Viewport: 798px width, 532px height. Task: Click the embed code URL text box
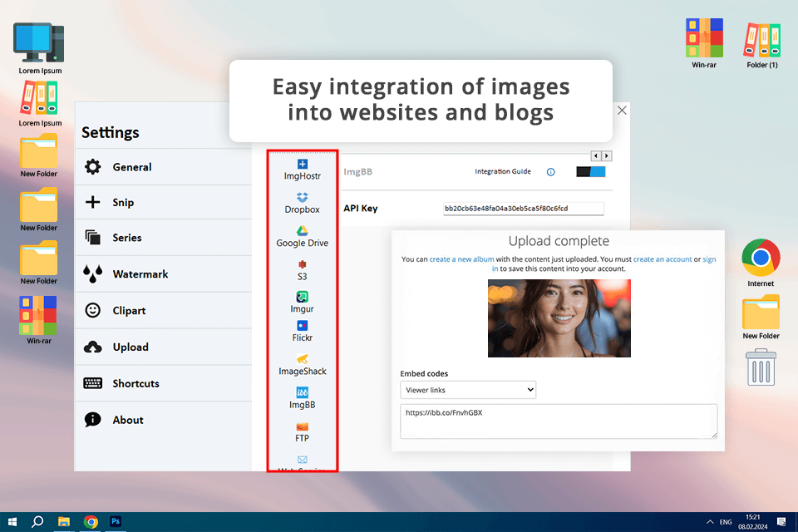coord(559,421)
